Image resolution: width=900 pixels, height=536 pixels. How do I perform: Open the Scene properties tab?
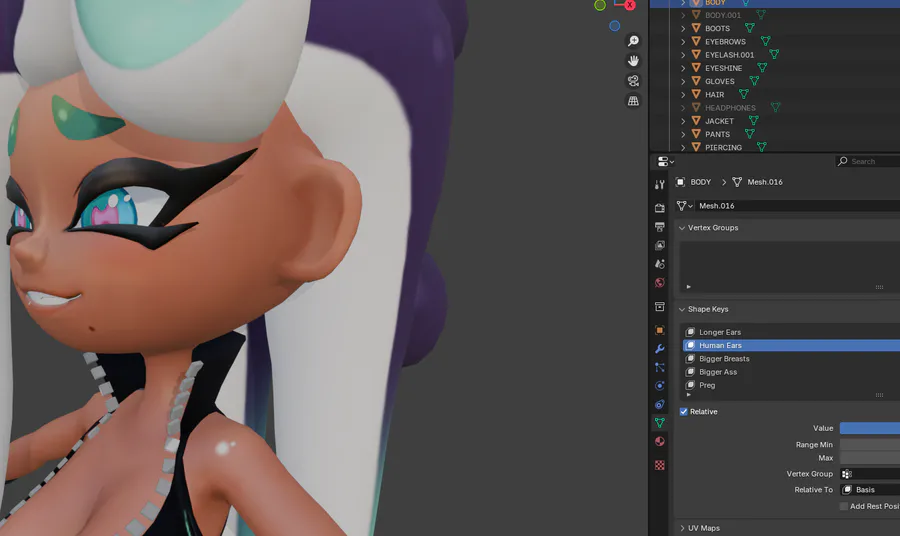(660, 264)
